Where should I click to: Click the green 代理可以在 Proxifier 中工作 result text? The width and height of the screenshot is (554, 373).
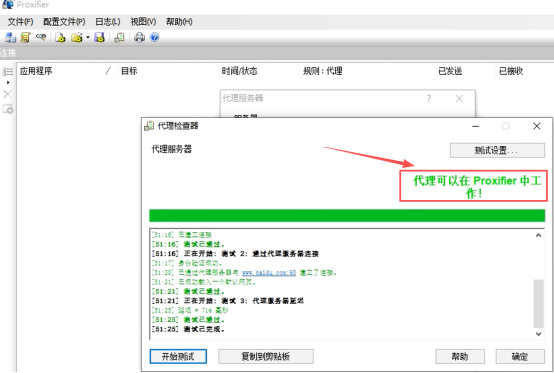[477, 186]
